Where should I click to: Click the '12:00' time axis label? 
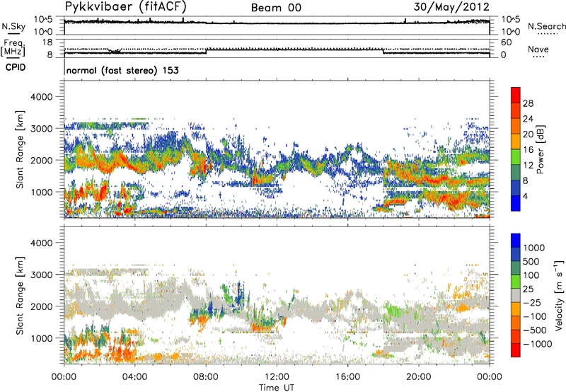[x=277, y=377]
